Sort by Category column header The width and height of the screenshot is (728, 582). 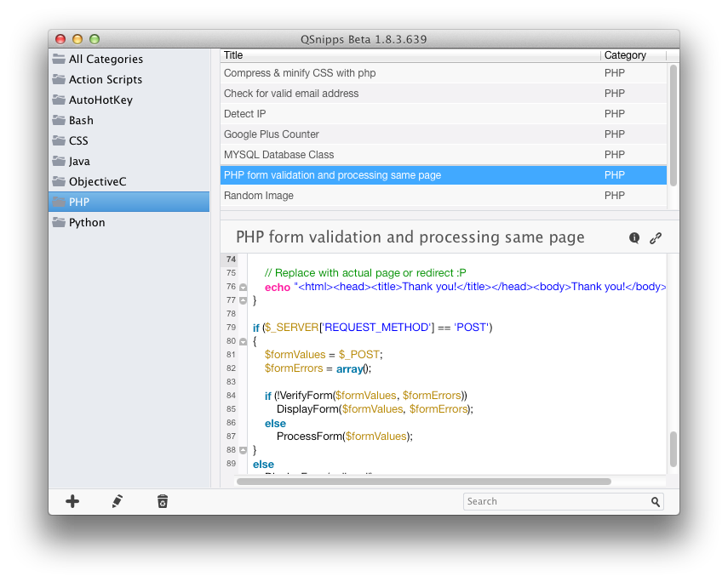(x=633, y=55)
